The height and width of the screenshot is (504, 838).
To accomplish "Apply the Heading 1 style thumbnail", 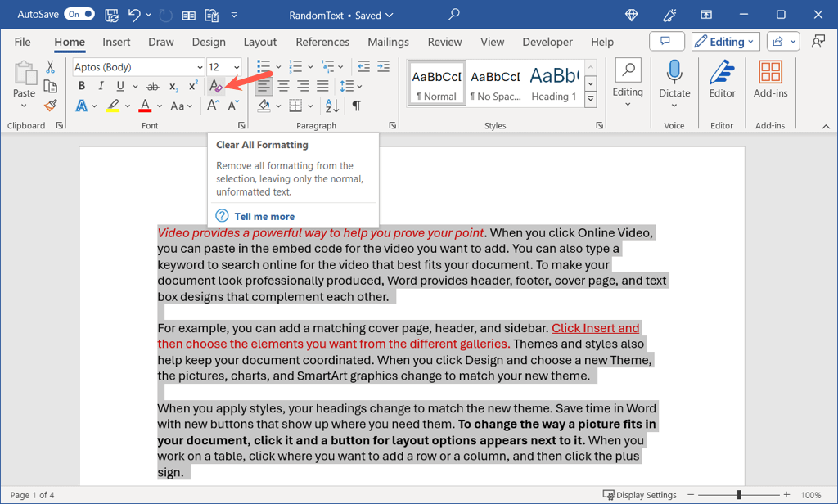I will 553,83.
